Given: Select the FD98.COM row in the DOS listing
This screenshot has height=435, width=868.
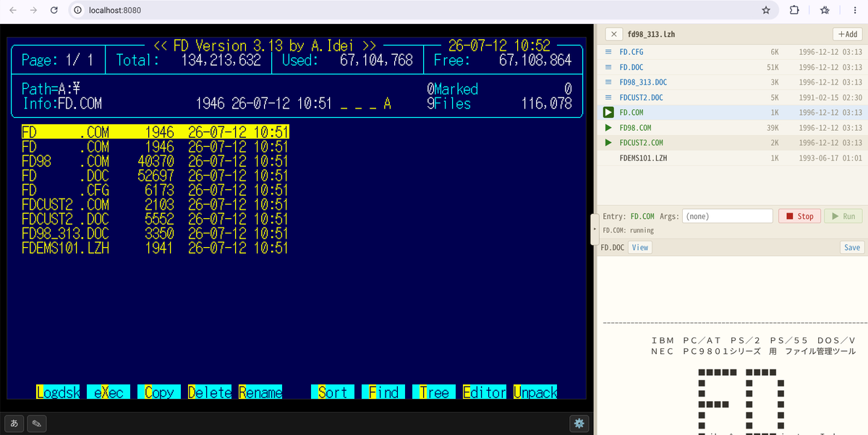Looking at the screenshot, I should (x=156, y=161).
